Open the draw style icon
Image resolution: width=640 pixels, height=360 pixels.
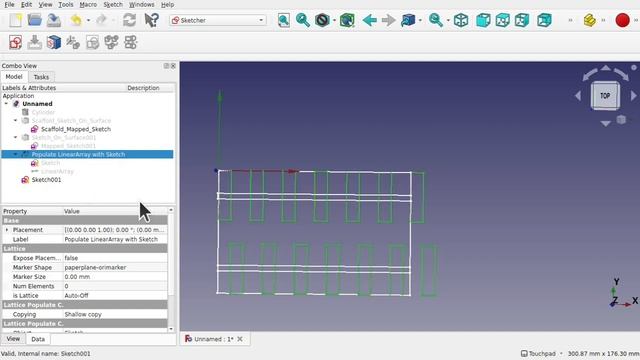pyautogui.click(x=322, y=20)
